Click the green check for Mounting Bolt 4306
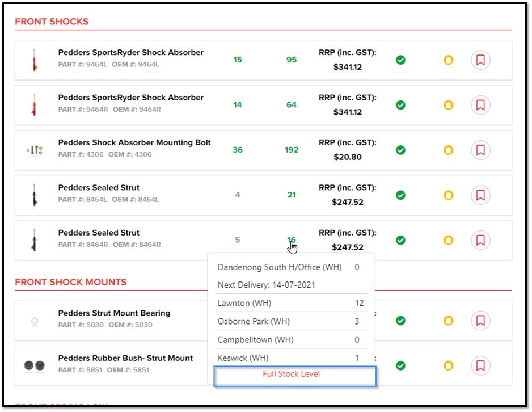This screenshot has height=412, width=532. [x=400, y=150]
